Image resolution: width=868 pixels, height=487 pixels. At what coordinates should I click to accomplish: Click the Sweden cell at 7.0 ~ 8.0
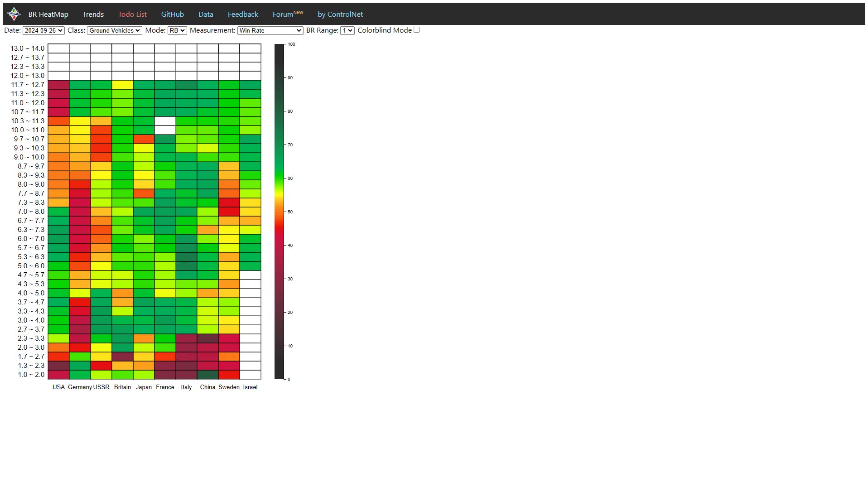pos(229,212)
